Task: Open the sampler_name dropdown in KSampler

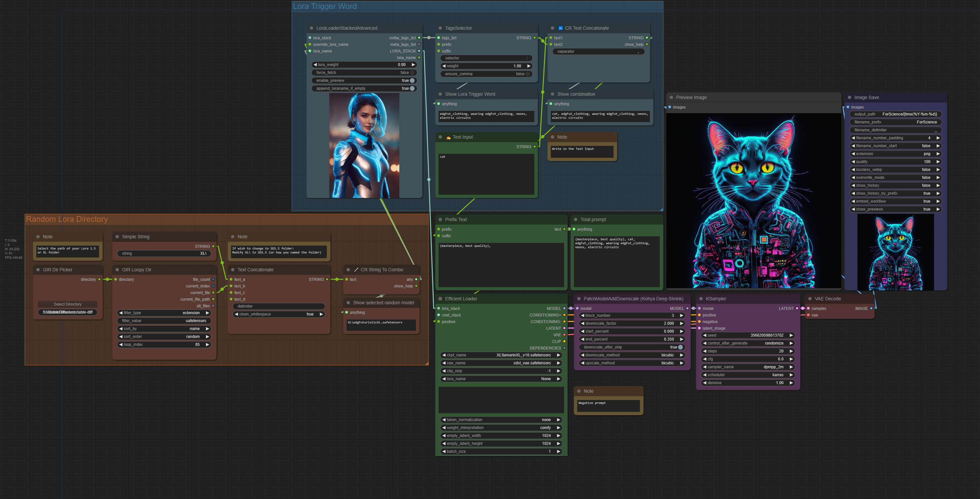Action: click(748, 367)
